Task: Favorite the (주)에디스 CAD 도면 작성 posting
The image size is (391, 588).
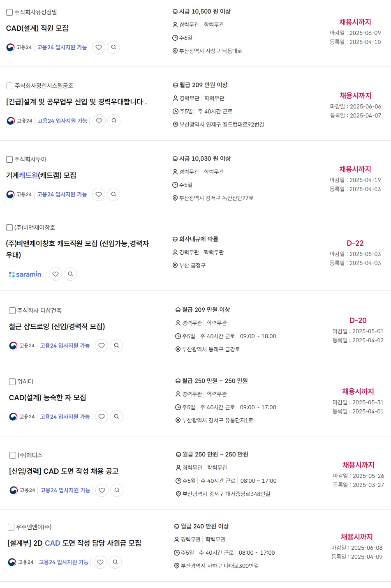Action: pyautogui.click(x=102, y=490)
